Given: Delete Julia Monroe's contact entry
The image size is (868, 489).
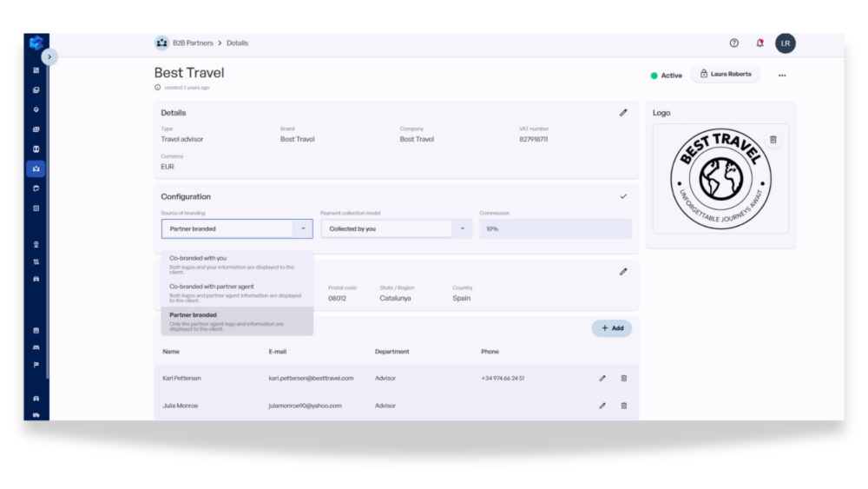Looking at the screenshot, I should 624,406.
